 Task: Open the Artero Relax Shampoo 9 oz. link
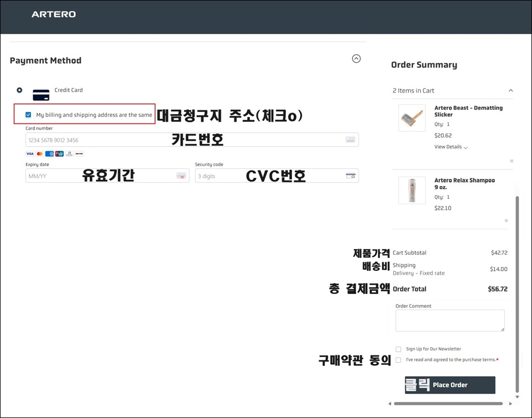point(464,184)
